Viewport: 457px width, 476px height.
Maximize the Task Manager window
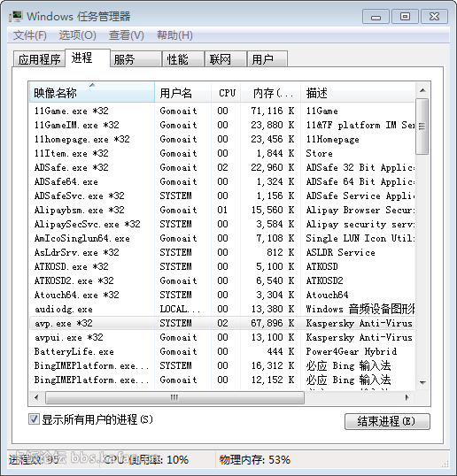click(405, 17)
